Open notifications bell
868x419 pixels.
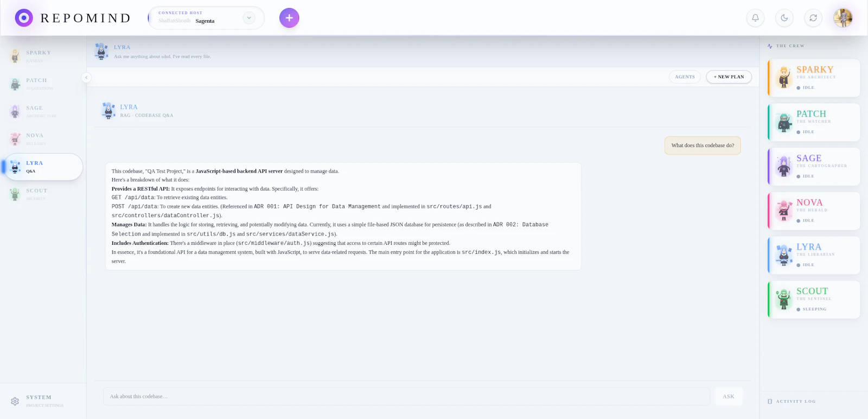tap(755, 18)
